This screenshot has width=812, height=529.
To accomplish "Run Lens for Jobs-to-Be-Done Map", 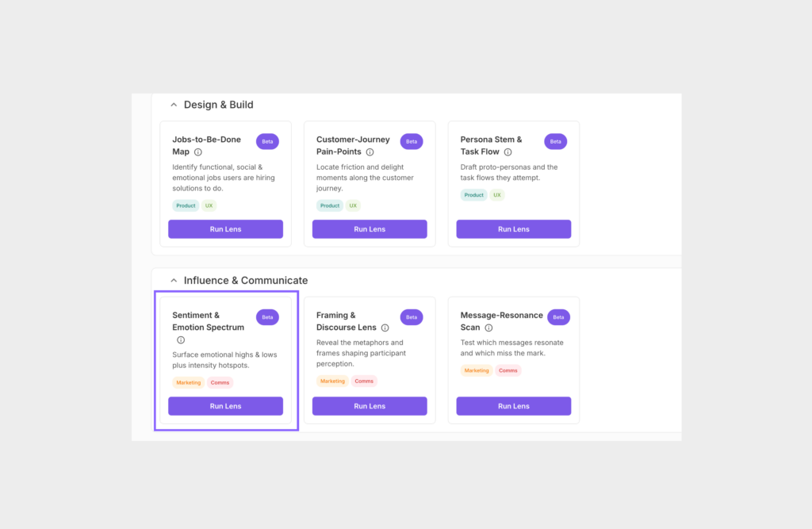I will pos(225,229).
